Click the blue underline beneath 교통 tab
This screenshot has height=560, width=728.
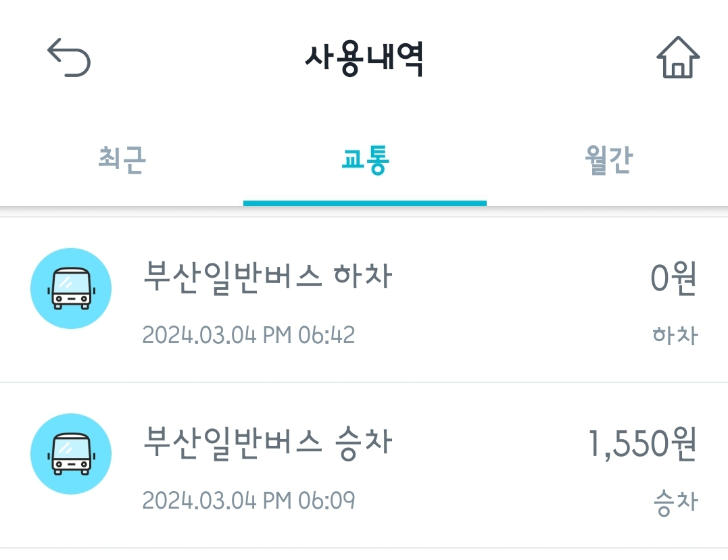[x=365, y=203]
